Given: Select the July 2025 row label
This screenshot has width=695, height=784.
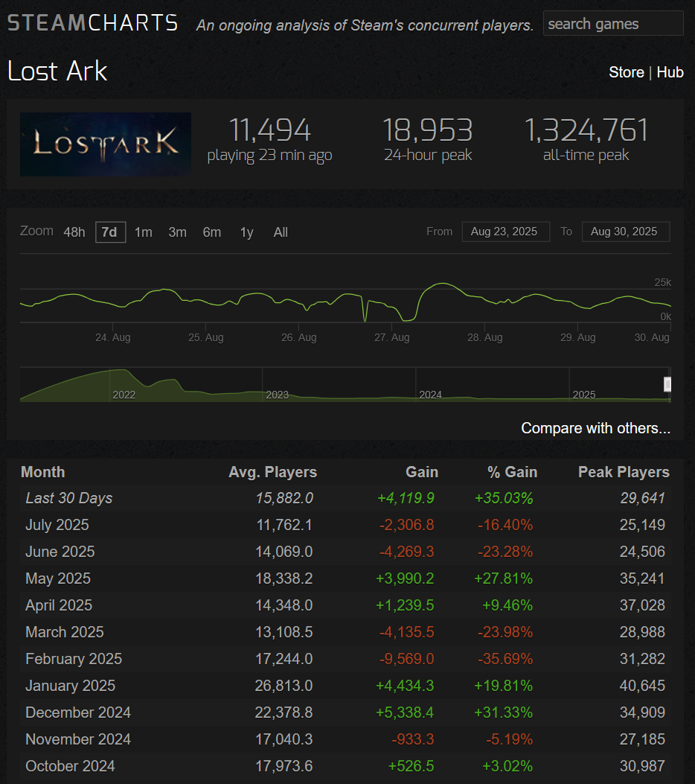Looking at the screenshot, I should (57, 524).
